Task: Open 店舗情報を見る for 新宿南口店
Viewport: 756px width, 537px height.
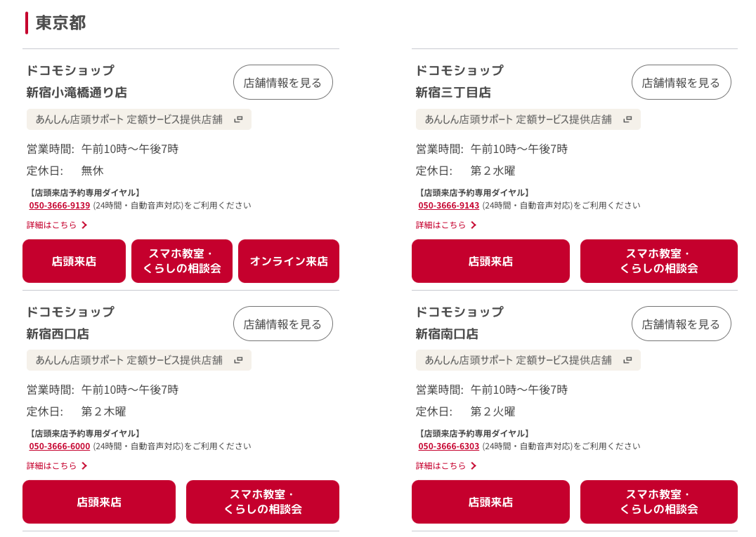Action: pos(681,324)
